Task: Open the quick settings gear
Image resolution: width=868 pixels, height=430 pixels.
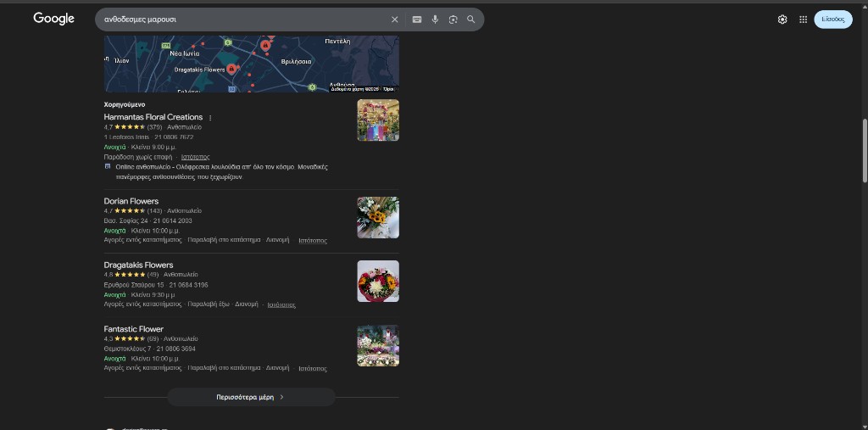Action: pyautogui.click(x=782, y=20)
